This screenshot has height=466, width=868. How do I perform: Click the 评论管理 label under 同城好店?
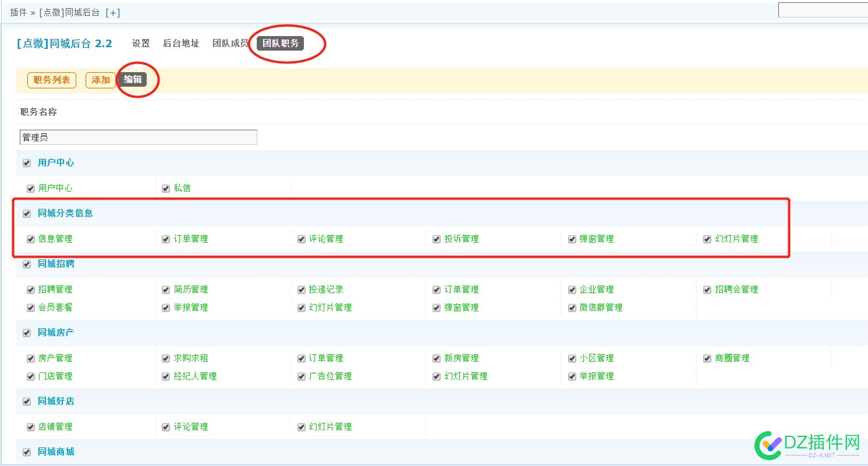click(x=191, y=427)
